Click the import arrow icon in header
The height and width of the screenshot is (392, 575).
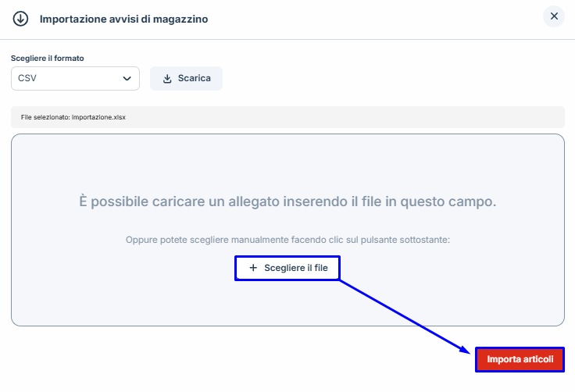click(x=20, y=18)
